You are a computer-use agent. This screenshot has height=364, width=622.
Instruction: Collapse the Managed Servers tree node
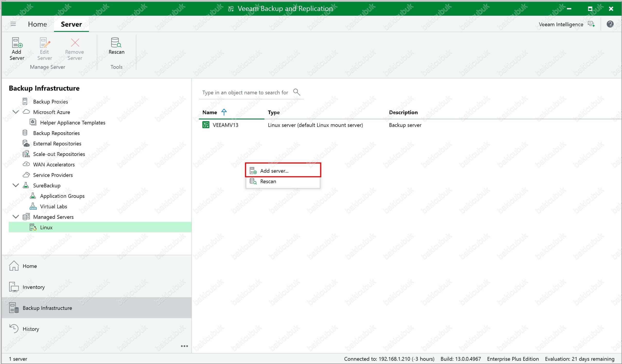point(16,217)
